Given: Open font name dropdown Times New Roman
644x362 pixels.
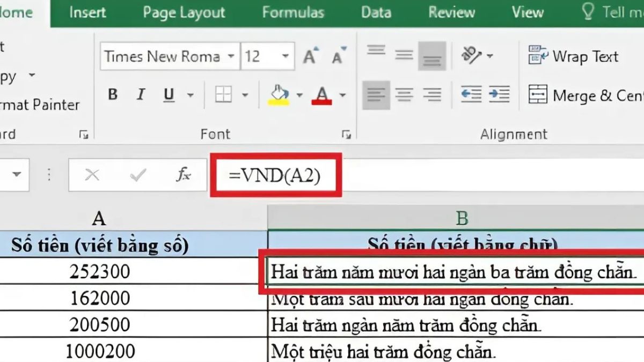Looking at the screenshot, I should [x=231, y=56].
